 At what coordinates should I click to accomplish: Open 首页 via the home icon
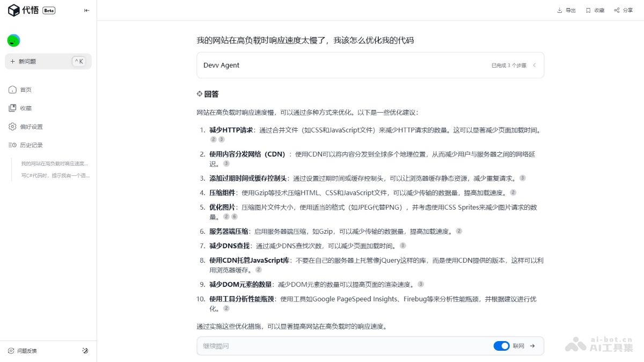coord(12,90)
